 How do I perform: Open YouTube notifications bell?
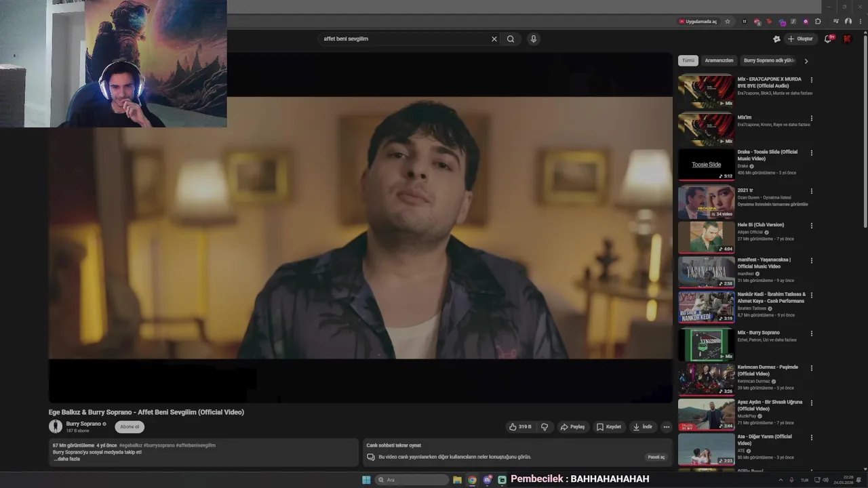pyautogui.click(x=828, y=39)
